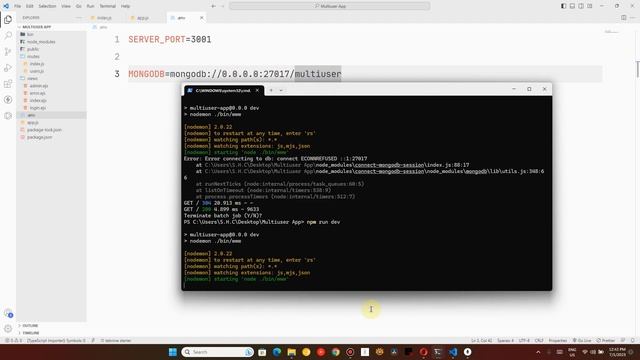Image resolution: width=640 pixels, height=360 pixels.
Task: Open the Thunder Client lightning icon
Action: (x=8, y=100)
